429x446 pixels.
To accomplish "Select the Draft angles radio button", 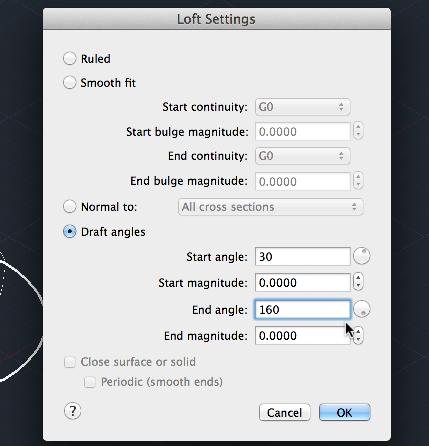I will (x=70, y=232).
